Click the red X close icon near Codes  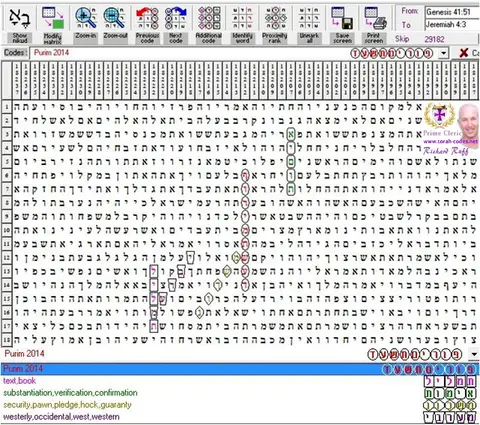click(463, 53)
